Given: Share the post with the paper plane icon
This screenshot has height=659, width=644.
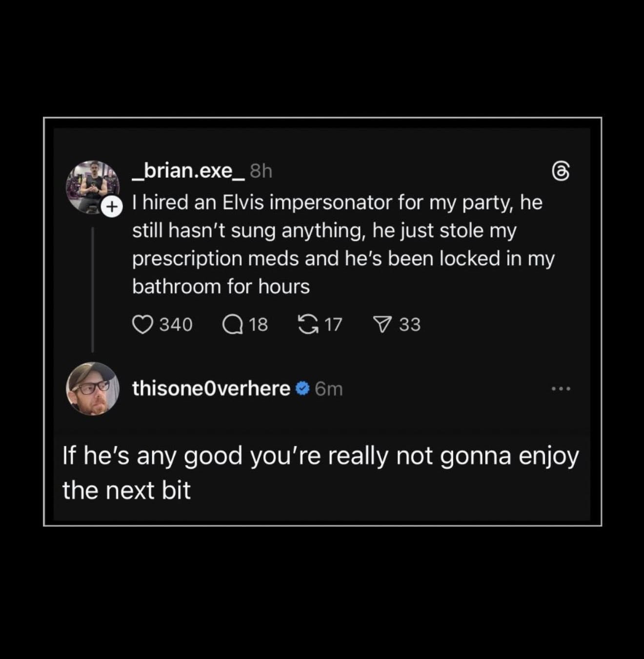Looking at the screenshot, I should pos(382,325).
